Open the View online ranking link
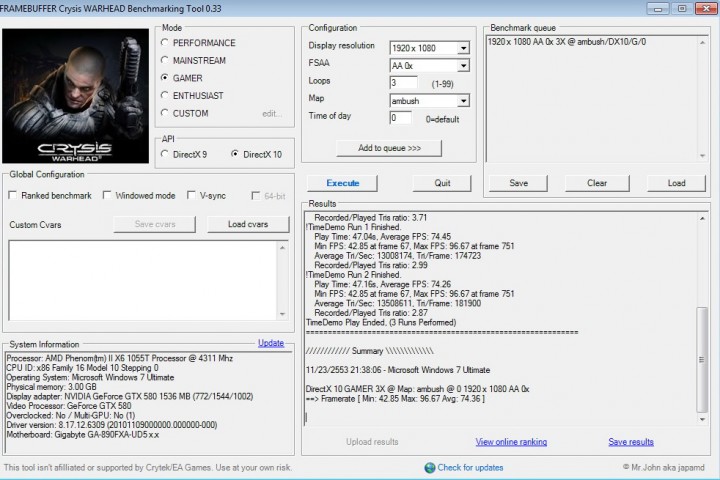Viewport: 720px width, 480px height. pos(511,442)
